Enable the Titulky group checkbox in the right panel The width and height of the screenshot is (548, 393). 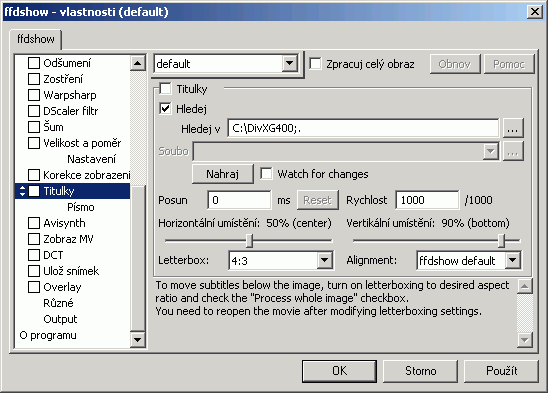click(x=165, y=89)
